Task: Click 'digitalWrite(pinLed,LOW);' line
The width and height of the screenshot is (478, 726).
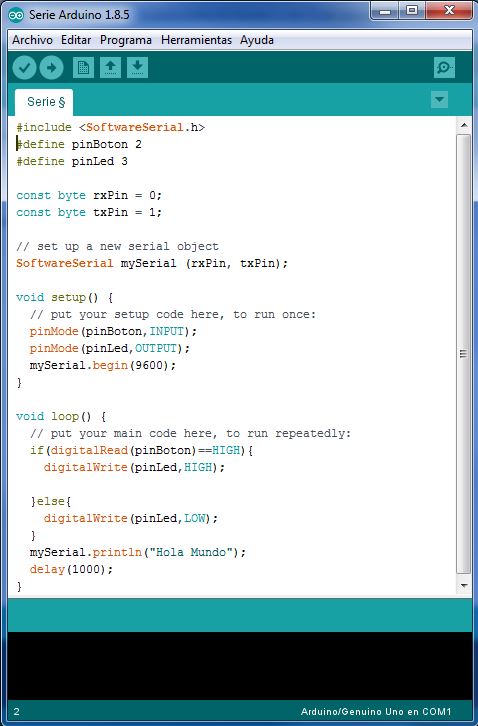Action: 131,518
